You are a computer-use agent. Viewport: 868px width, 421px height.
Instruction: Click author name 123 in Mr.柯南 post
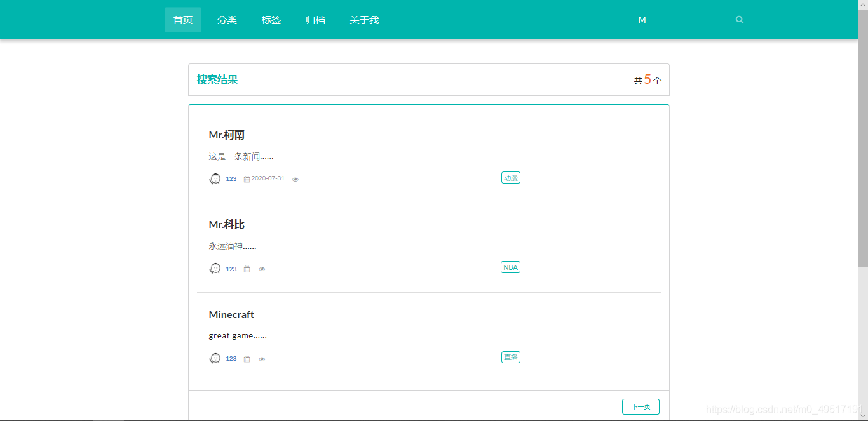coord(231,179)
